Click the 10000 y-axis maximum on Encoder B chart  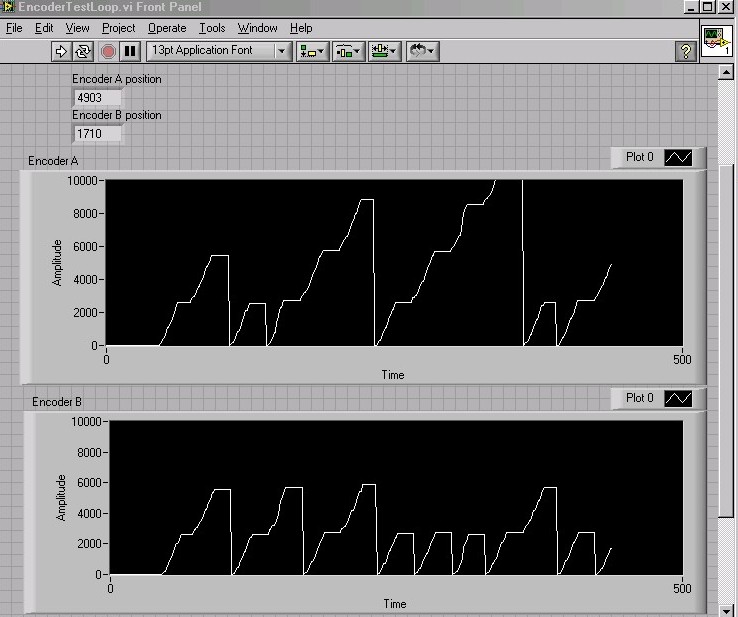point(86,422)
